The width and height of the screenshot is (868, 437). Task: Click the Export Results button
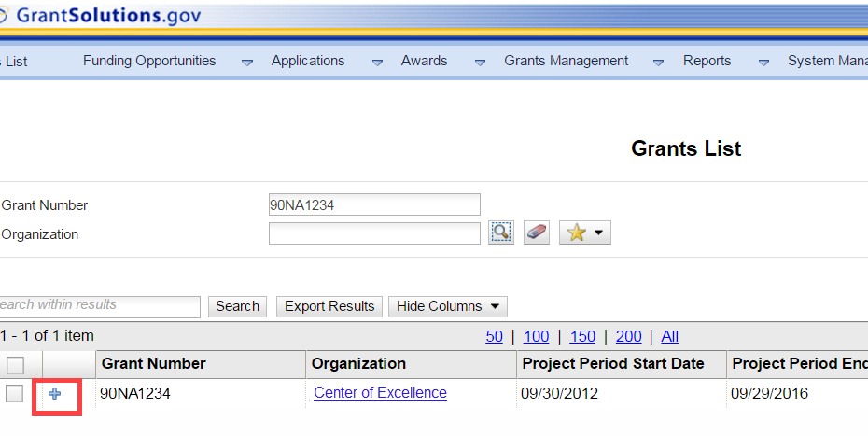click(x=329, y=306)
